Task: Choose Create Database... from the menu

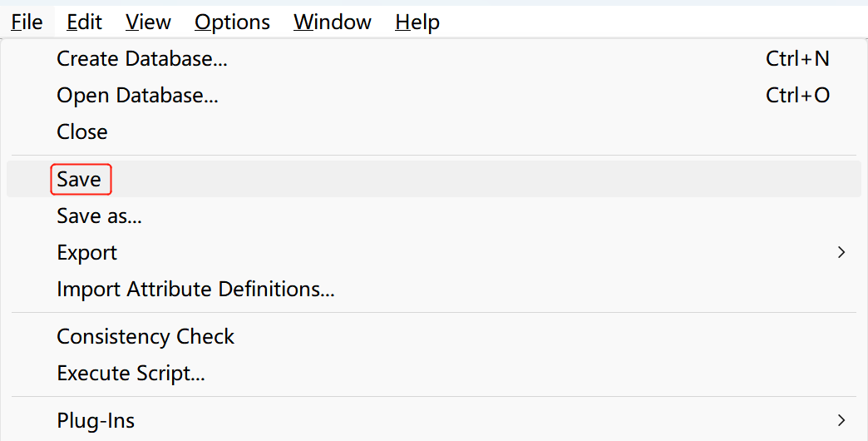Action: (142, 59)
